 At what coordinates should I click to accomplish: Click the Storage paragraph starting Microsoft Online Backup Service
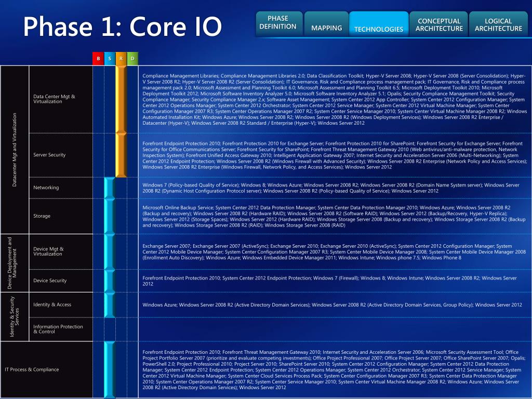334,216
